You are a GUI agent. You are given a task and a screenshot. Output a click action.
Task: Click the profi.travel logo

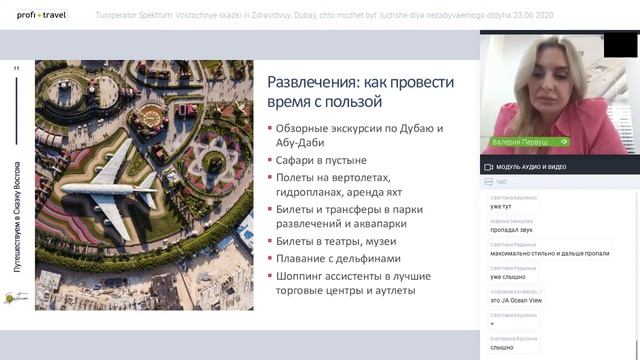tap(41, 15)
